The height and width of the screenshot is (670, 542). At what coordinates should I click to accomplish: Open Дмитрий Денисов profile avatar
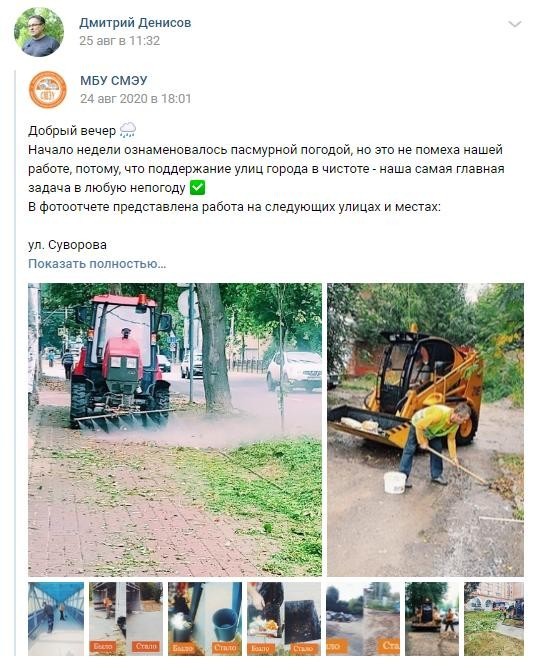coord(39,32)
